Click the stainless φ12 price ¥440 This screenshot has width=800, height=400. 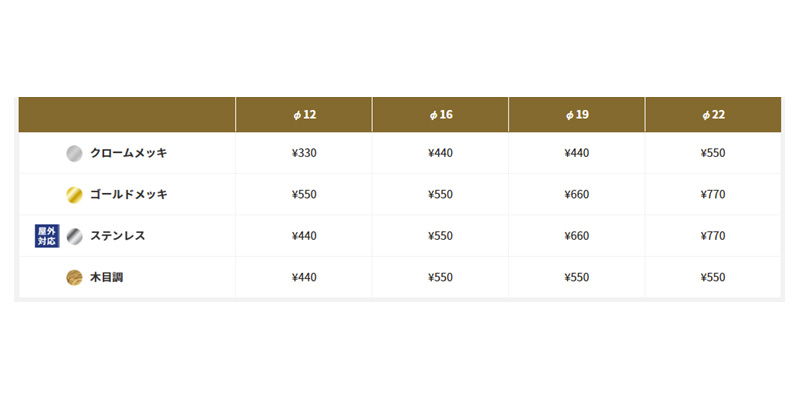click(x=304, y=236)
